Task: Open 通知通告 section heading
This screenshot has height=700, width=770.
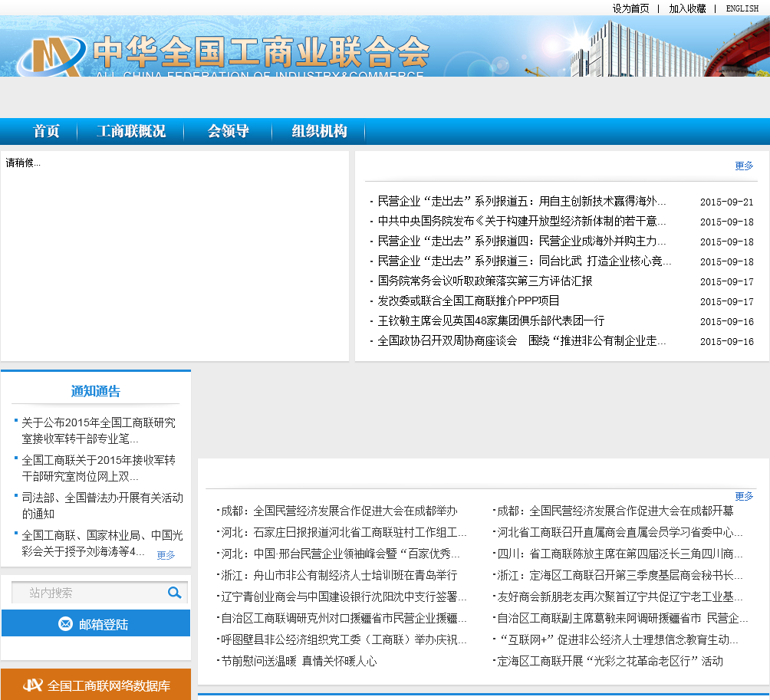Action: (x=96, y=391)
